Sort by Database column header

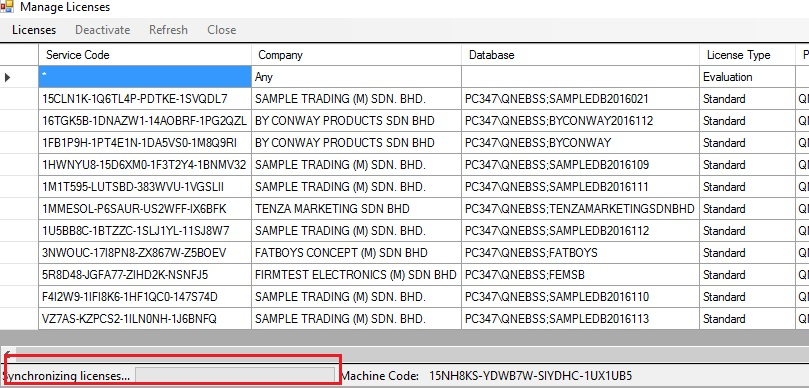pos(580,55)
